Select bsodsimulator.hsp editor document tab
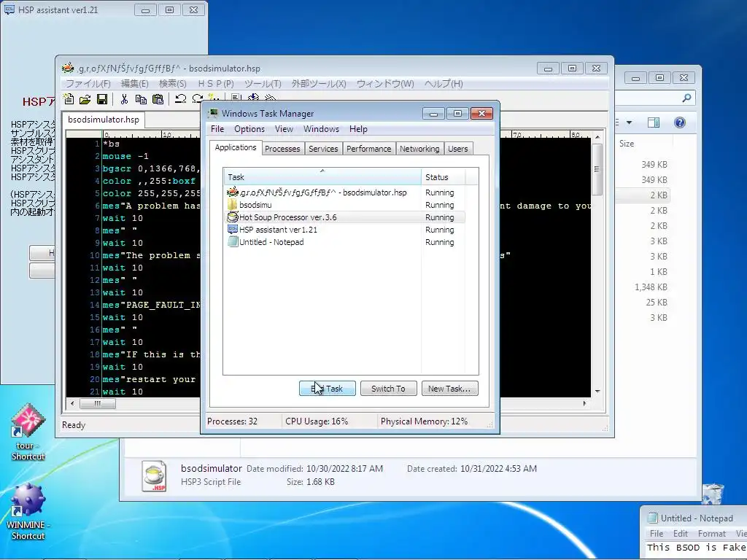 (x=104, y=120)
